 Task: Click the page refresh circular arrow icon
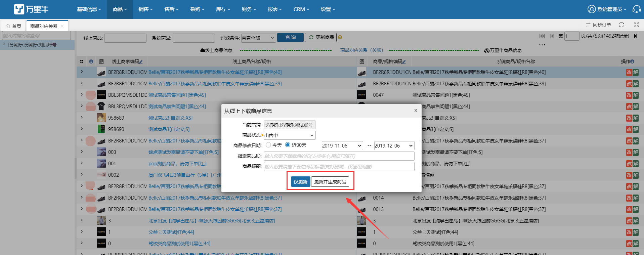coord(621,25)
